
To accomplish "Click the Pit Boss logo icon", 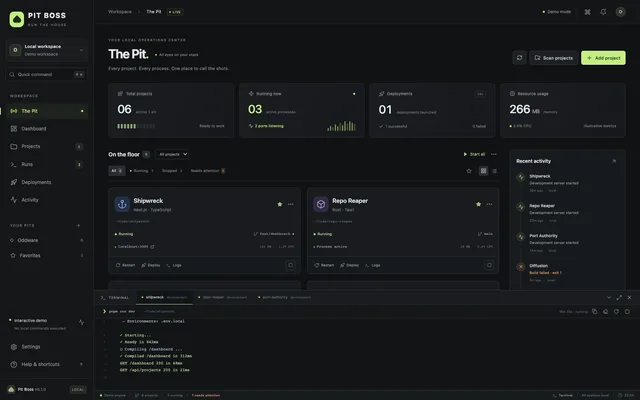I will pos(17,19).
